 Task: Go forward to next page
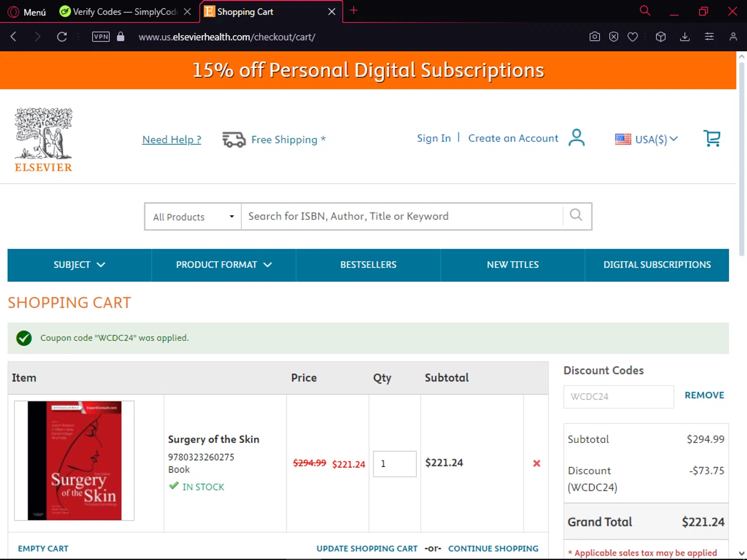[x=37, y=36]
